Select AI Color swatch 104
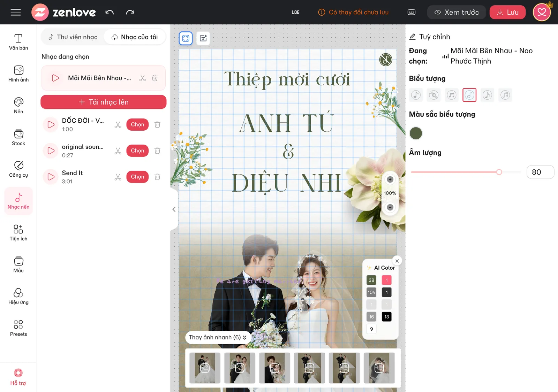 pyautogui.click(x=371, y=292)
